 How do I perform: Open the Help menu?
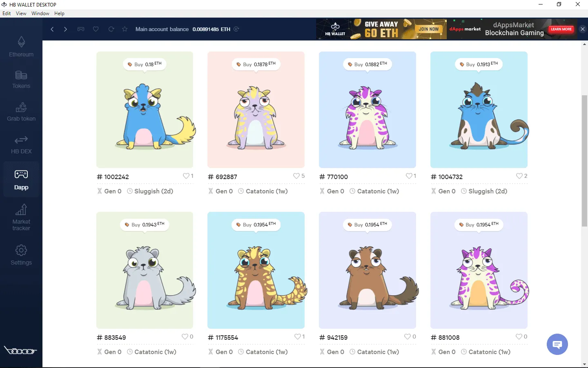(59, 13)
